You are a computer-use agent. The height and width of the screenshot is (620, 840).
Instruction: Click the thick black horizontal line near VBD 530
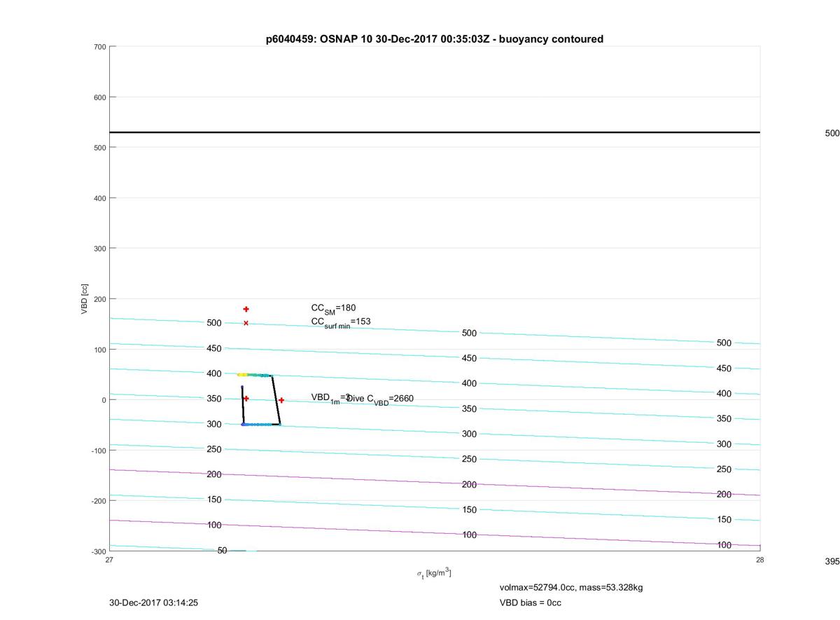pos(435,132)
